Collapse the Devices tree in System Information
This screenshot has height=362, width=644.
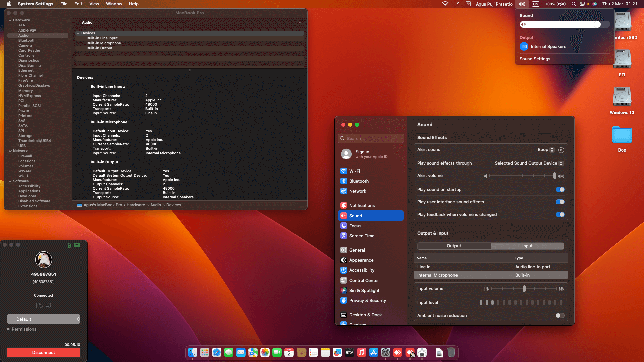79,33
